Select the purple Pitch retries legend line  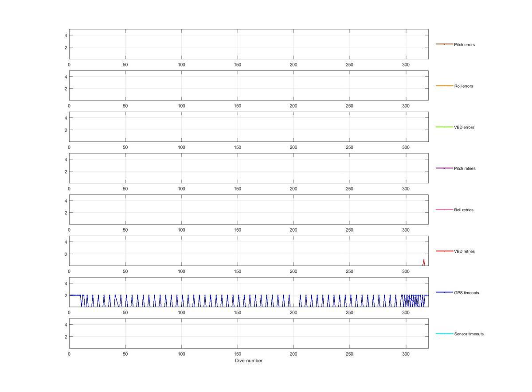coord(444,168)
